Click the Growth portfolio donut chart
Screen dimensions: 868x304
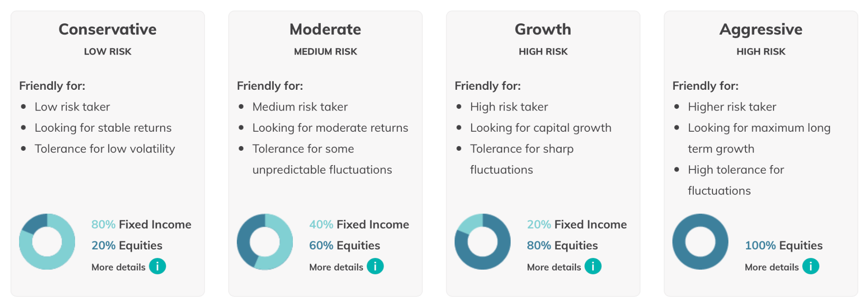483,242
